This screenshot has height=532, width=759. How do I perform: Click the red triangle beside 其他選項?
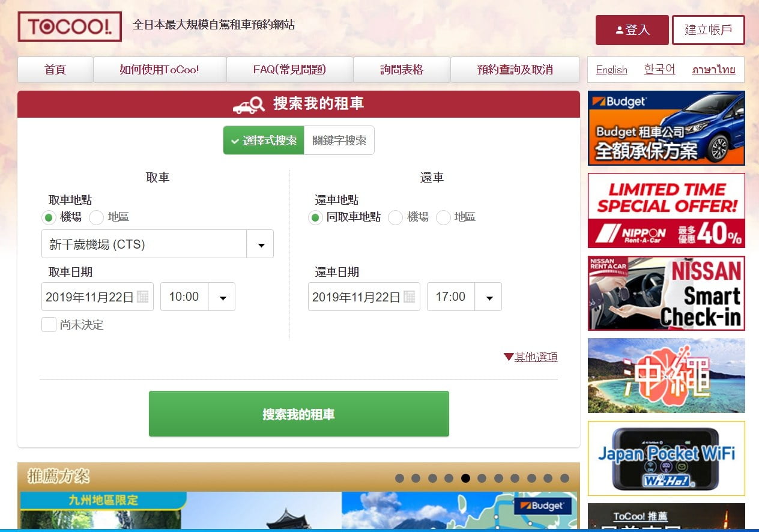pos(508,356)
